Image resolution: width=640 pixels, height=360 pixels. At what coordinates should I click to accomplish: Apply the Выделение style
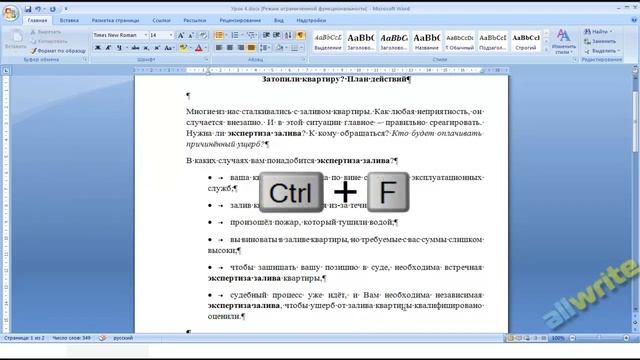point(328,42)
